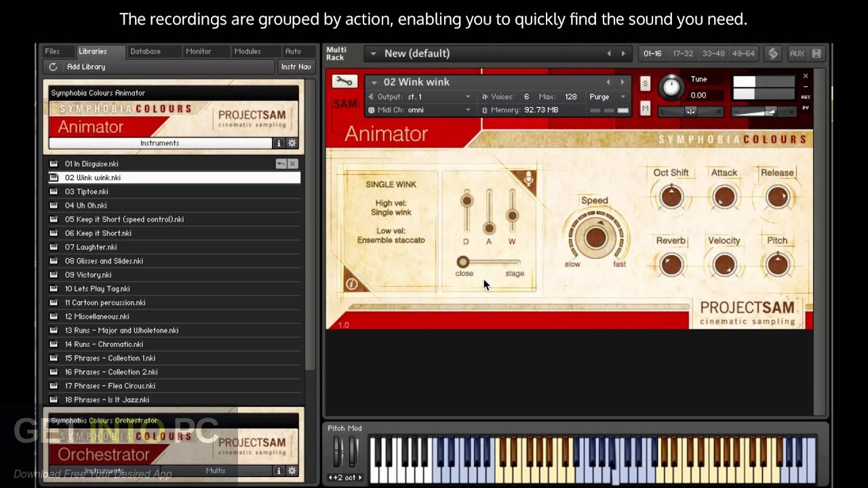Solo the instrument with the S button

[645, 83]
